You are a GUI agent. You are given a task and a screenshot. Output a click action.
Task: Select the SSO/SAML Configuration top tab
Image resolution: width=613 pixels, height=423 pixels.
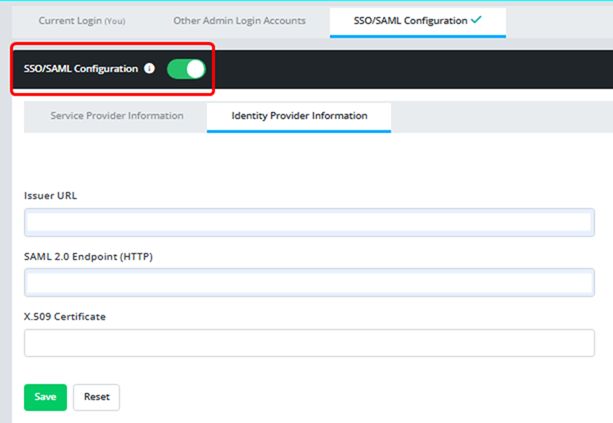point(418,22)
